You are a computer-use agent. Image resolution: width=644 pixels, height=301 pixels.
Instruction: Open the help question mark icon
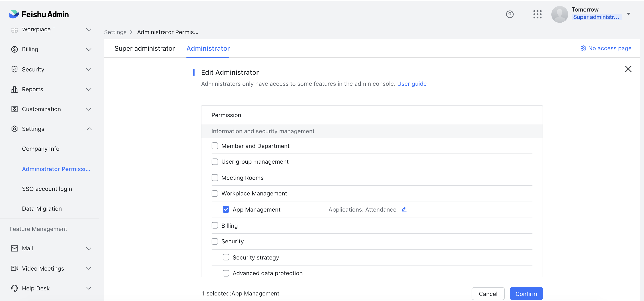pyautogui.click(x=510, y=14)
